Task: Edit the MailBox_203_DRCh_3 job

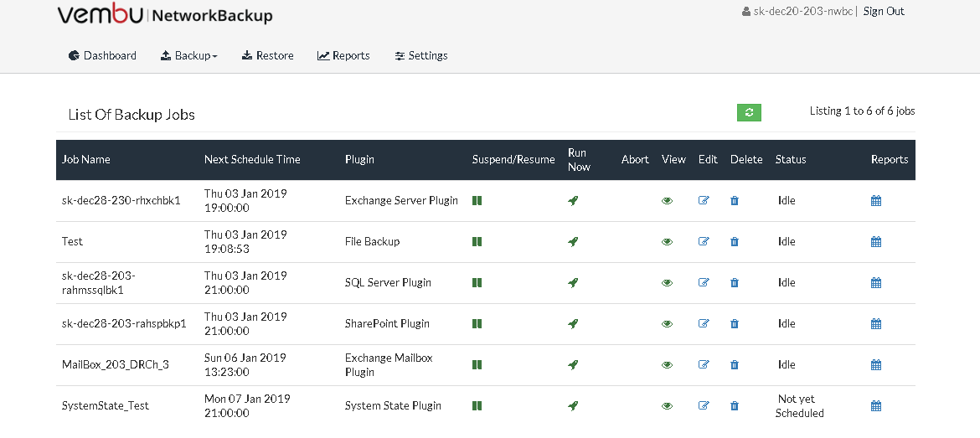Action: [x=704, y=364]
